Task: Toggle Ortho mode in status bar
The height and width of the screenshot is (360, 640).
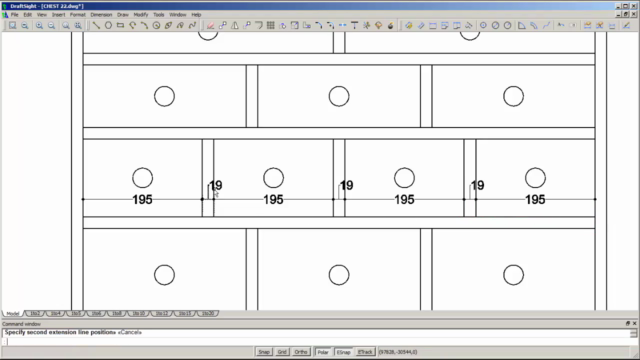Action: coord(301,352)
